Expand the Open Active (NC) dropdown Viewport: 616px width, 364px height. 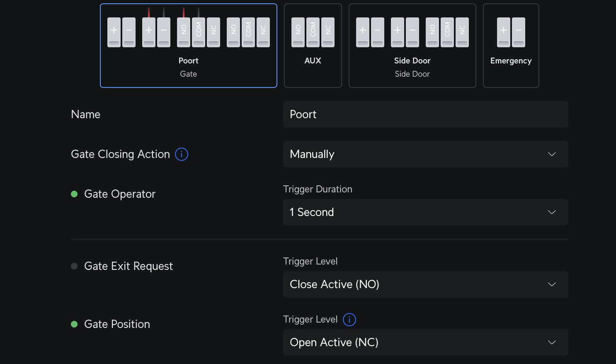click(x=425, y=342)
